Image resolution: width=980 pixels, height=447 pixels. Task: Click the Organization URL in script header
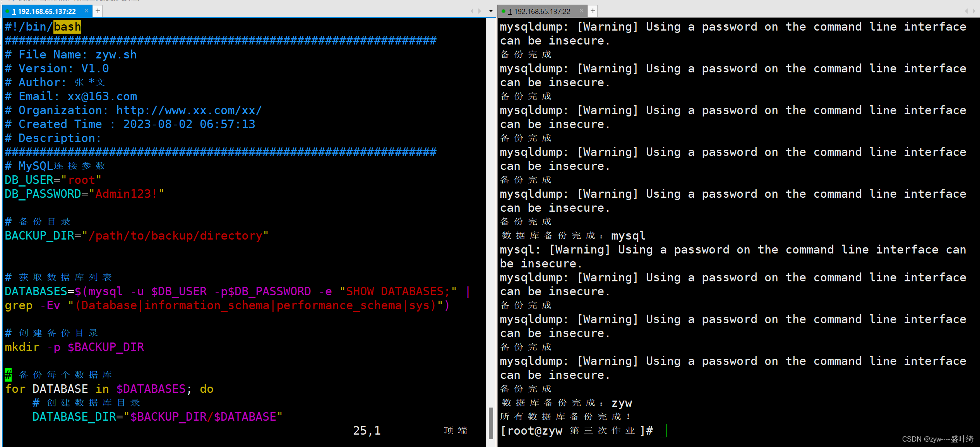tap(189, 110)
